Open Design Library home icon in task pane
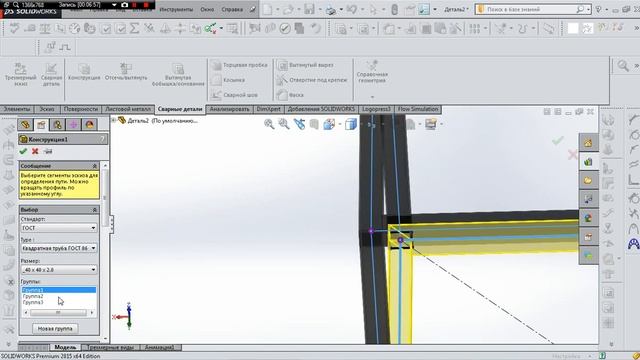Viewport: 640px width, 360px height. point(588,143)
